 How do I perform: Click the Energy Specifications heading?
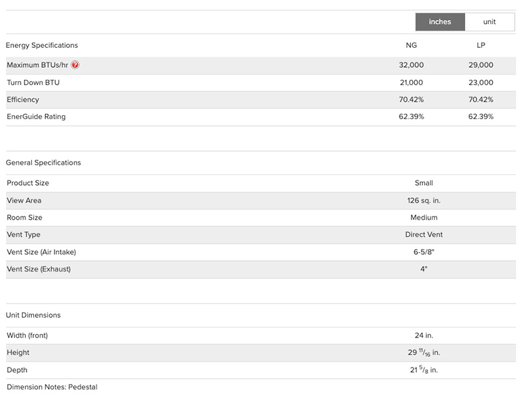point(42,45)
